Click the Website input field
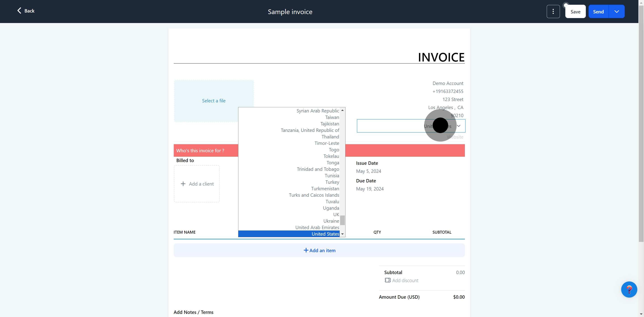644x317 pixels. pos(455,137)
